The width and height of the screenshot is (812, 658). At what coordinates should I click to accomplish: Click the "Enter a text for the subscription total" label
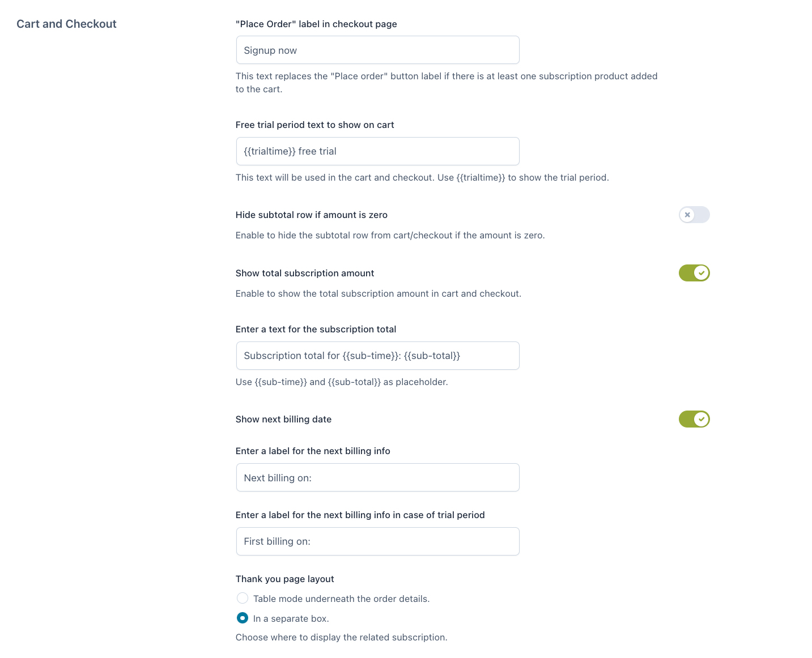click(316, 330)
